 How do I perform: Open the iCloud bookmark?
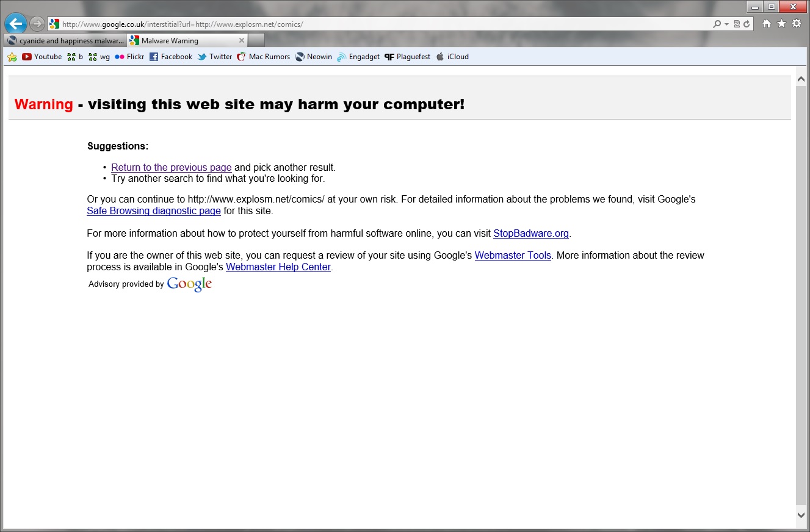452,57
